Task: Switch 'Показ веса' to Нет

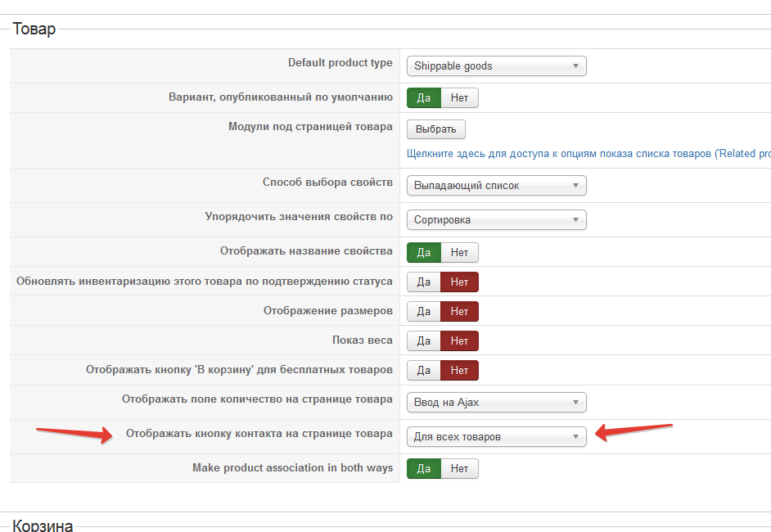Action: [x=459, y=340]
